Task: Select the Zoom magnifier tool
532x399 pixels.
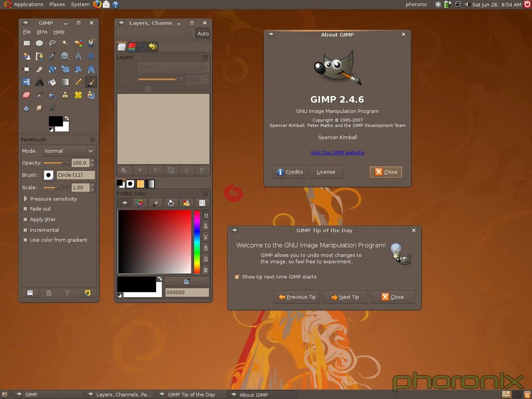Action: point(65,56)
